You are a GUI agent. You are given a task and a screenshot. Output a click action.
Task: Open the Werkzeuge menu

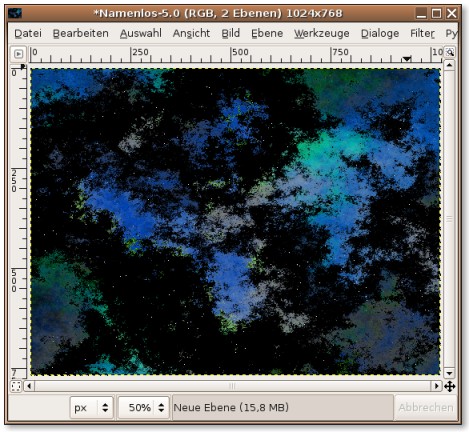point(322,33)
